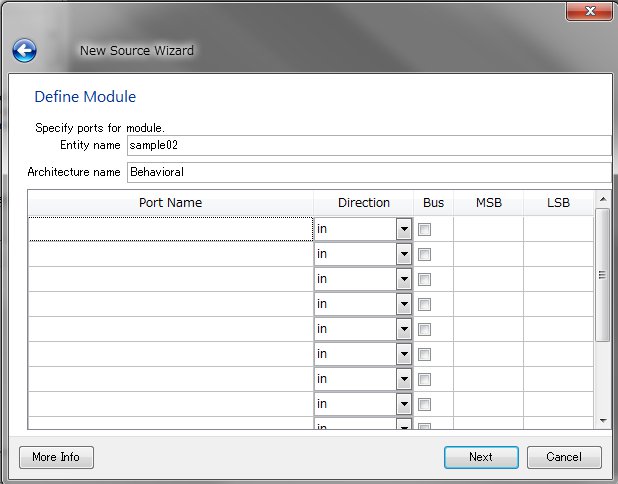The image size is (618, 484).
Task: Focus the Architecture name field
Action: 368,171
